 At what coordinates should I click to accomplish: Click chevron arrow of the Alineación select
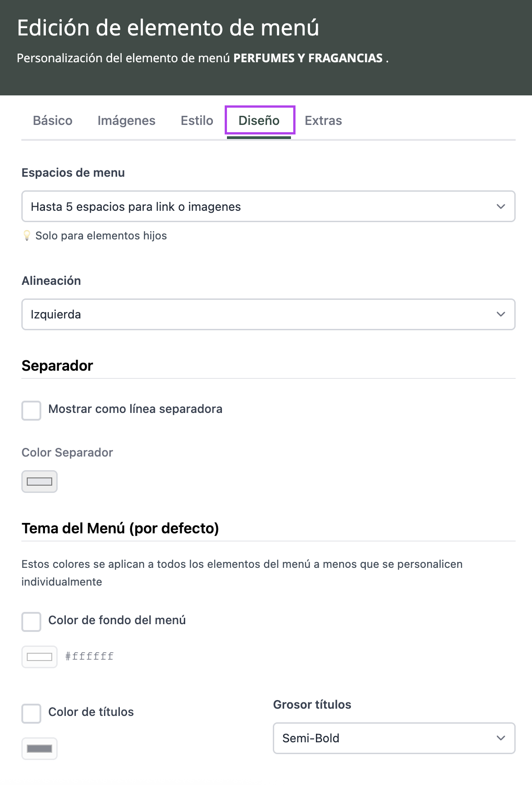[x=501, y=314]
